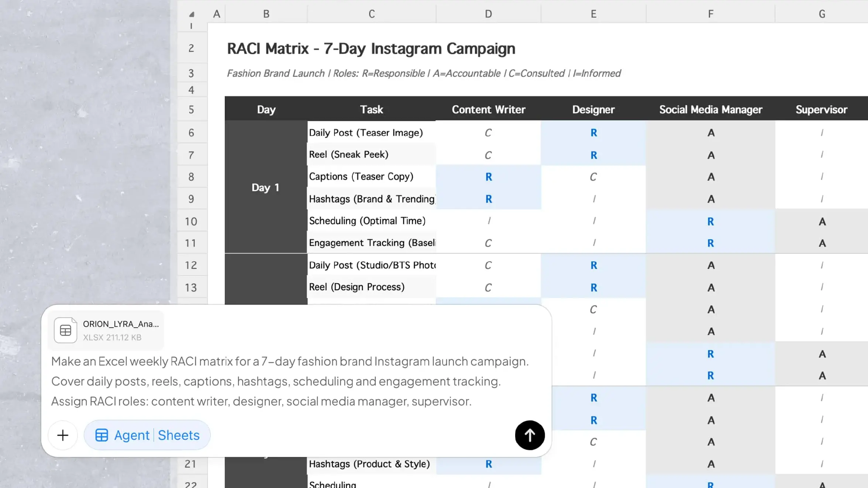Image resolution: width=868 pixels, height=488 pixels.
Task: Click the Social Media Manager header
Action: pyautogui.click(x=710, y=109)
